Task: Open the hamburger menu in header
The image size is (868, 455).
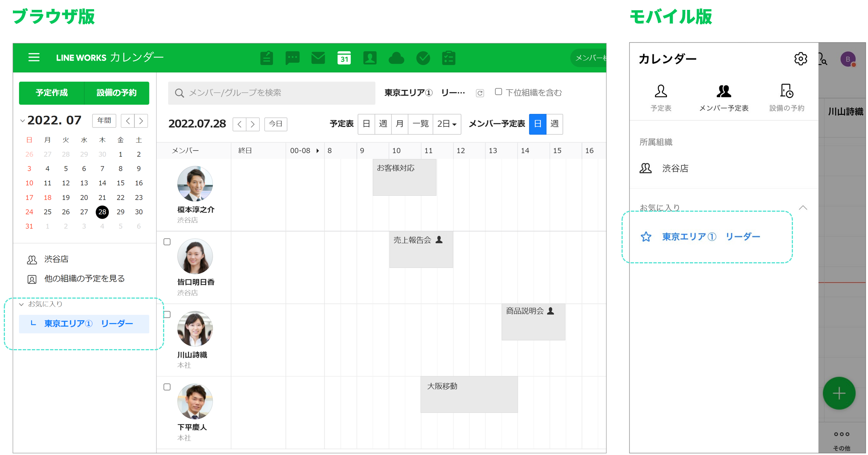Action: click(34, 57)
